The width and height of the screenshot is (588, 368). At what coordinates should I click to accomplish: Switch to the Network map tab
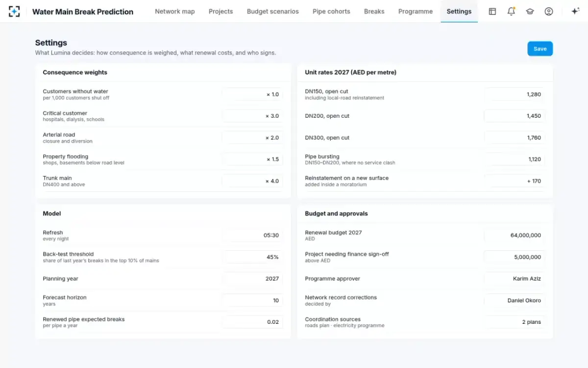(175, 11)
